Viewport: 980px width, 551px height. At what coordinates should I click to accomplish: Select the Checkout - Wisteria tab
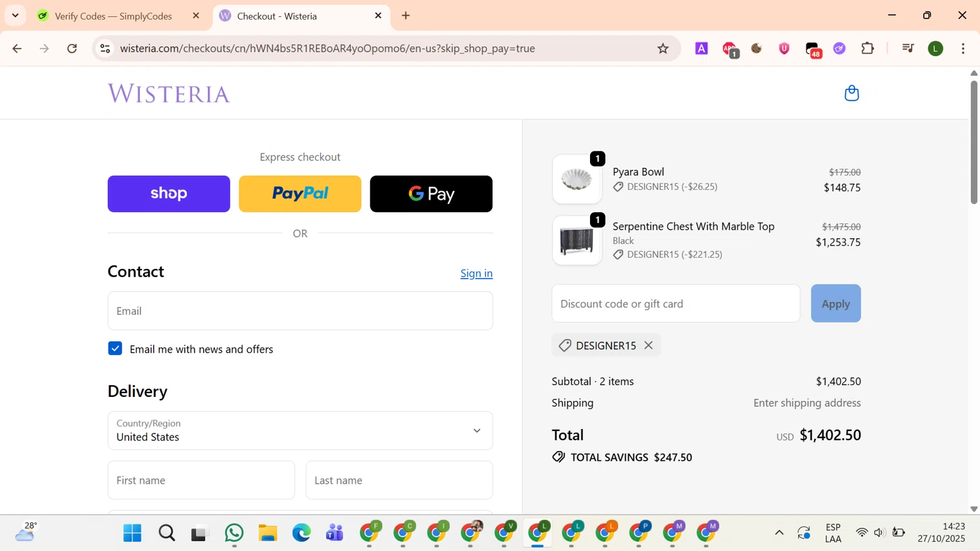tap(301, 16)
